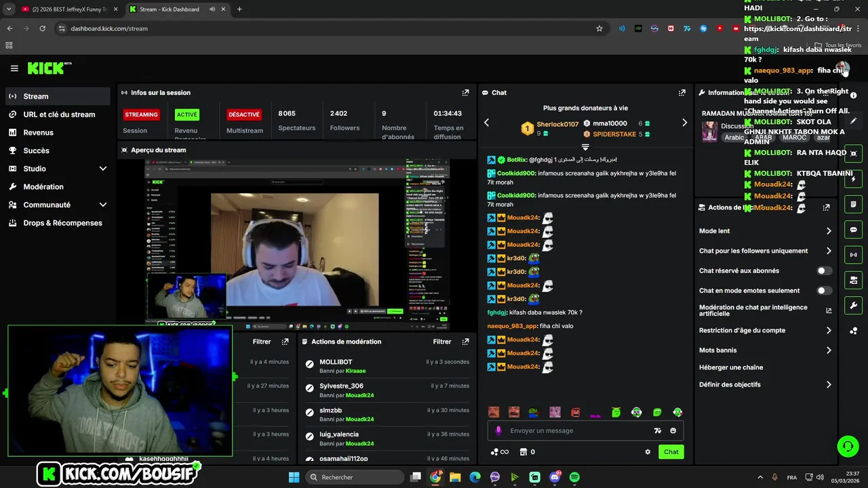This screenshot has height=488, width=868.
Task: Open Spotify from the taskbar
Action: click(x=574, y=477)
